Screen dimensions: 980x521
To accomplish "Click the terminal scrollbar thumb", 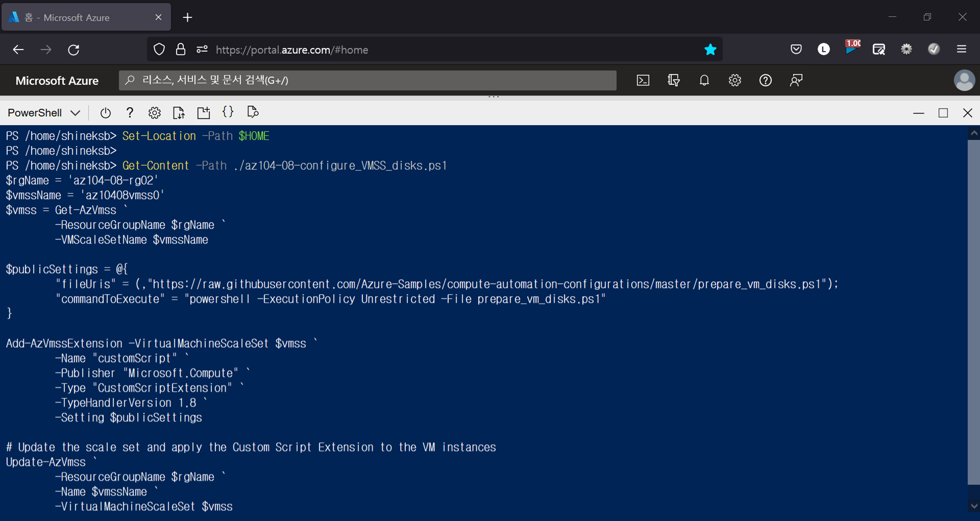I will tap(974, 312).
